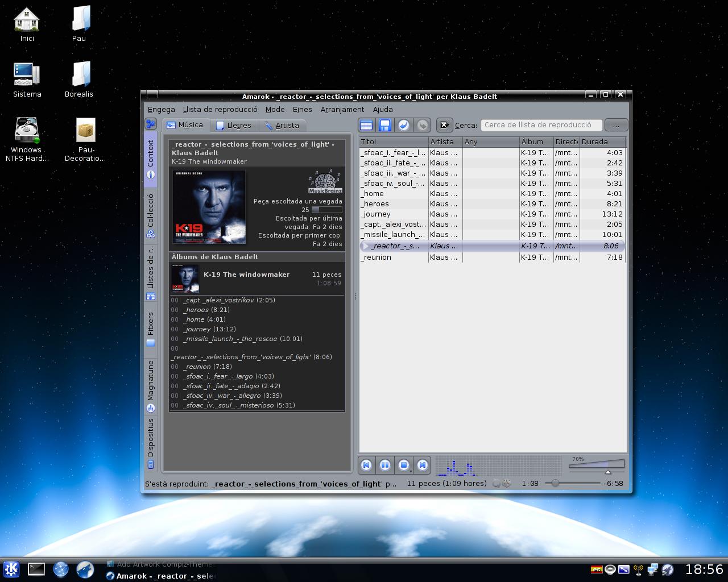Image resolution: width=728 pixels, height=582 pixels.
Task: Click the Amarok tray icon
Action: pyautogui.click(x=668, y=569)
